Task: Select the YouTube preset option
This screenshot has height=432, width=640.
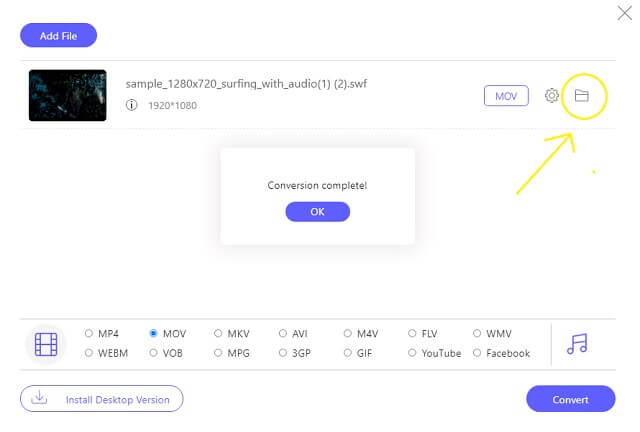Action: pos(413,353)
